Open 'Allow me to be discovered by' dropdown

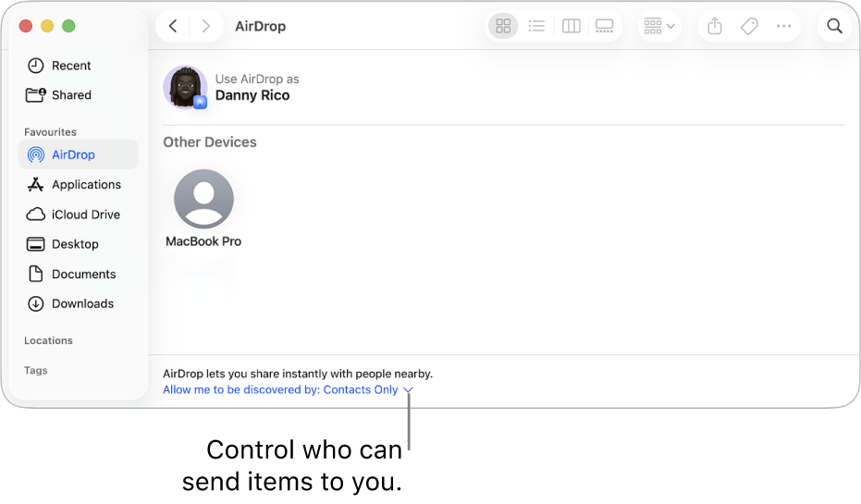pyautogui.click(x=288, y=390)
